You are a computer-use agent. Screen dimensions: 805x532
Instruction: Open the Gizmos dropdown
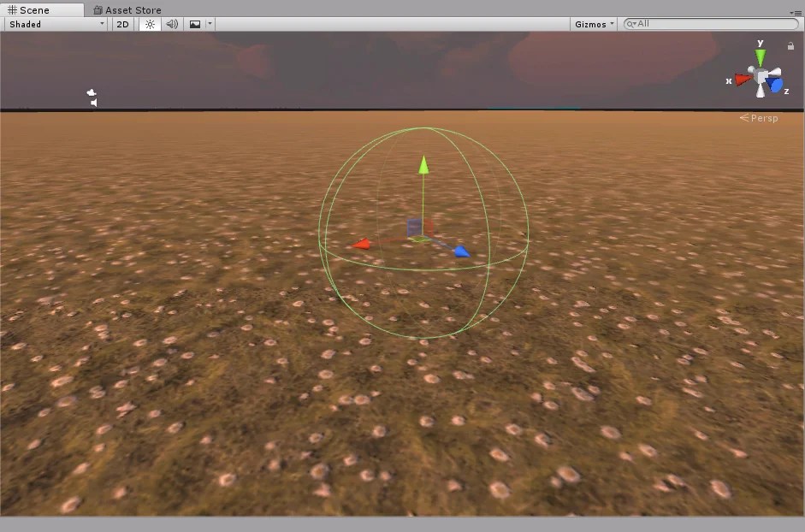594,24
